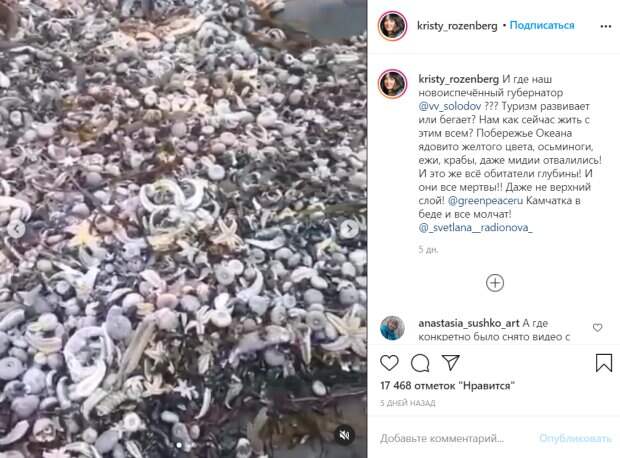Load more comments plus button
This screenshot has height=458, width=620.
pos(495,283)
